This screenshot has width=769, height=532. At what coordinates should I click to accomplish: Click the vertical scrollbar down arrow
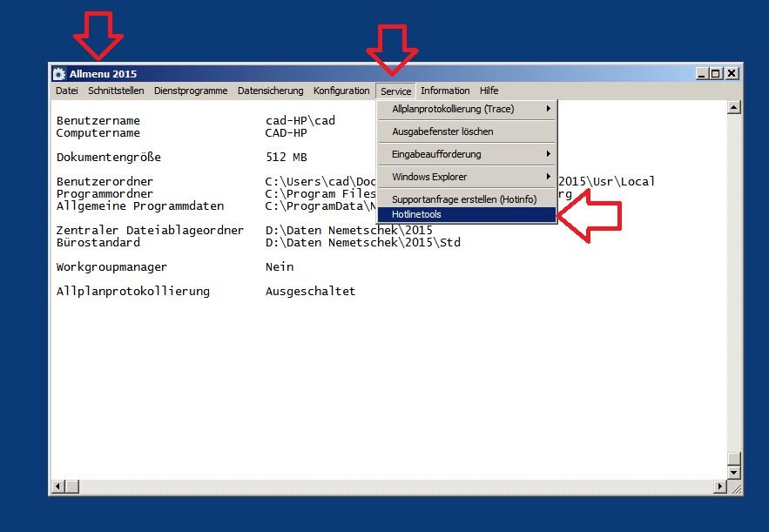(x=733, y=471)
